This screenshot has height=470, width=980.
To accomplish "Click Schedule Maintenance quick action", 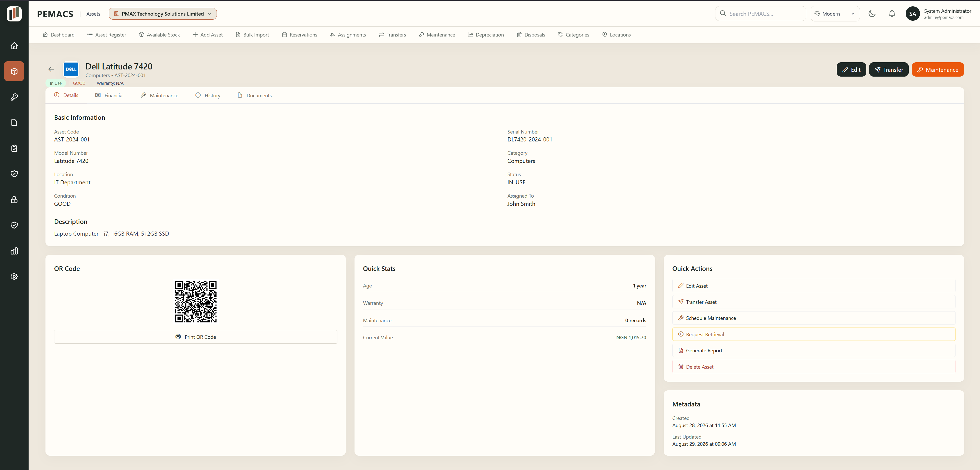I will click(x=813, y=318).
